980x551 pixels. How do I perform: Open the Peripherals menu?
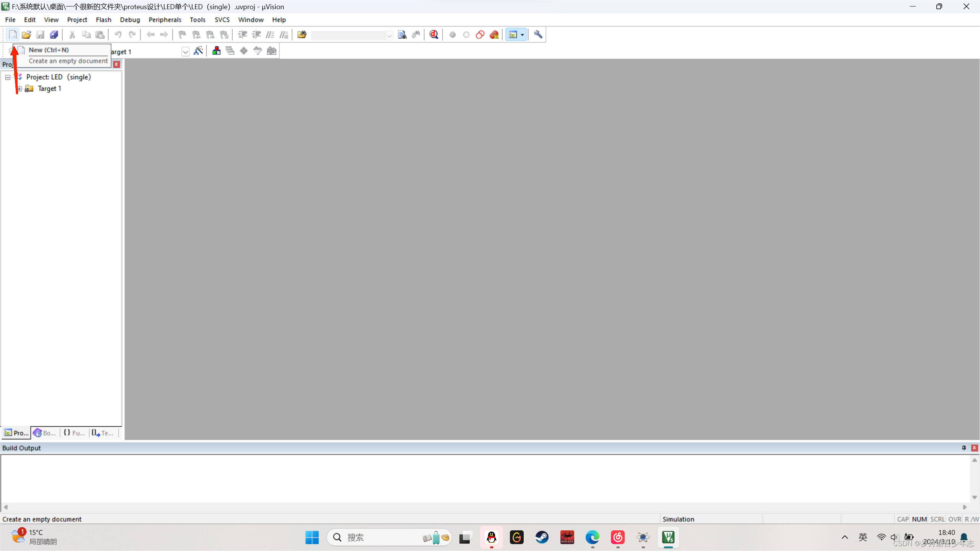point(165,20)
